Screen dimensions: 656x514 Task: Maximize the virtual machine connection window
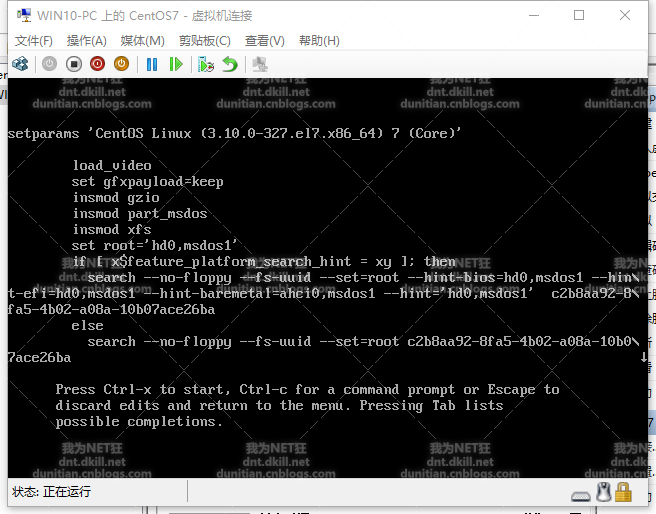579,15
